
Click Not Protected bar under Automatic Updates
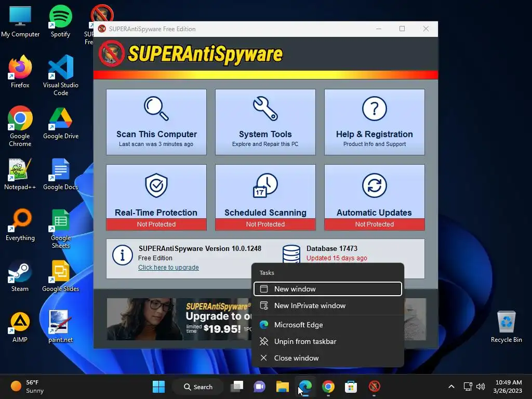(x=374, y=224)
